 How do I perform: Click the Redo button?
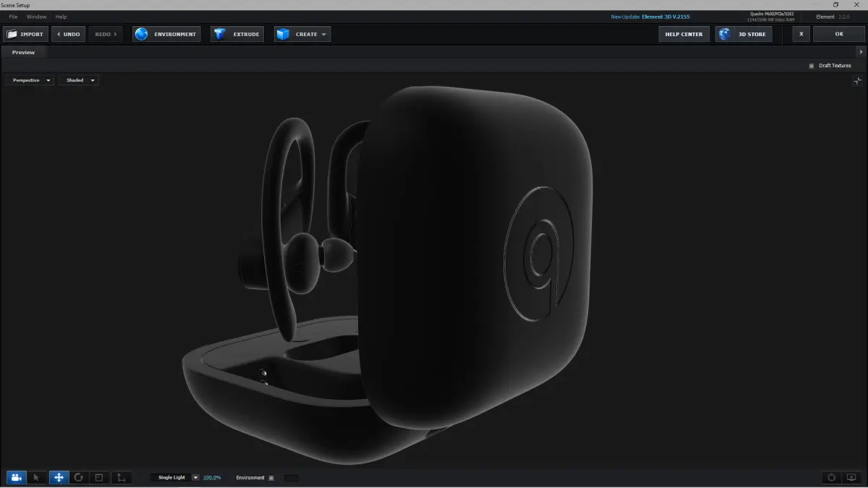106,34
